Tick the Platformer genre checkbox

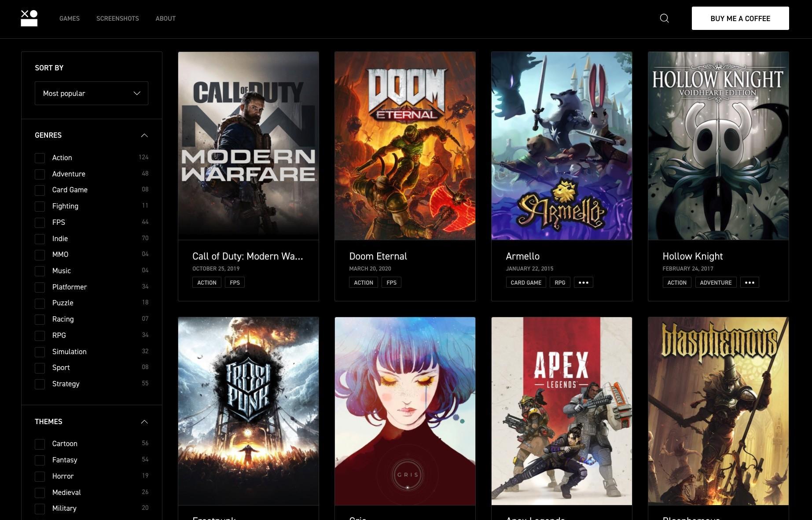point(40,287)
